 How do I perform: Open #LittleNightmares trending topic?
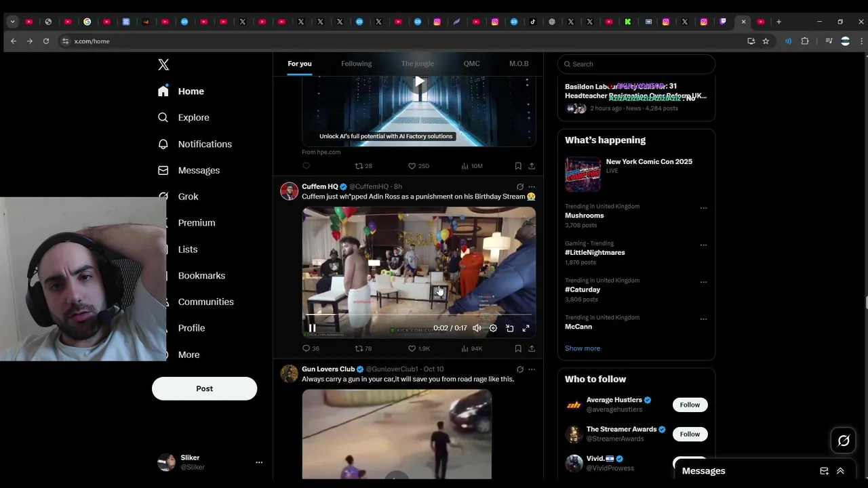pyautogui.click(x=595, y=252)
